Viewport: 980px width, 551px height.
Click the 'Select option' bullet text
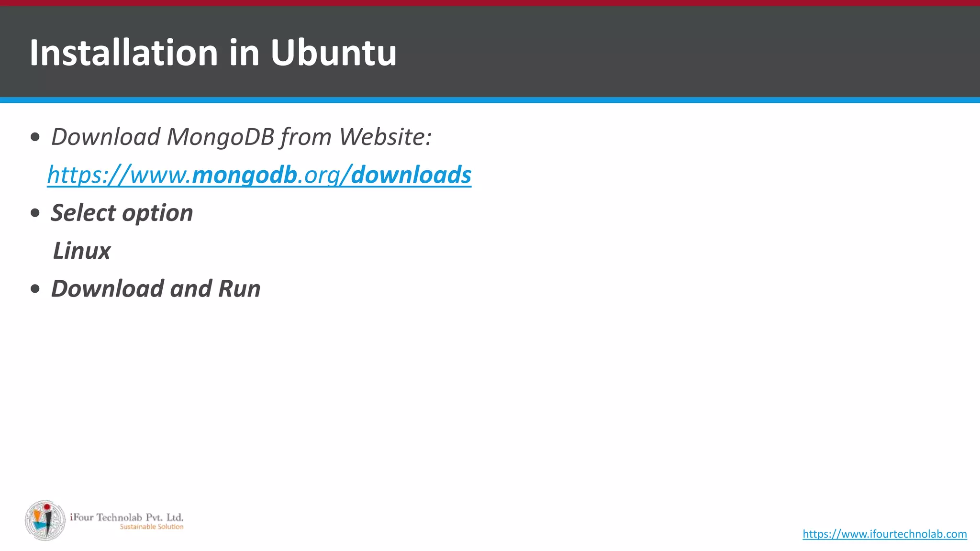(122, 213)
